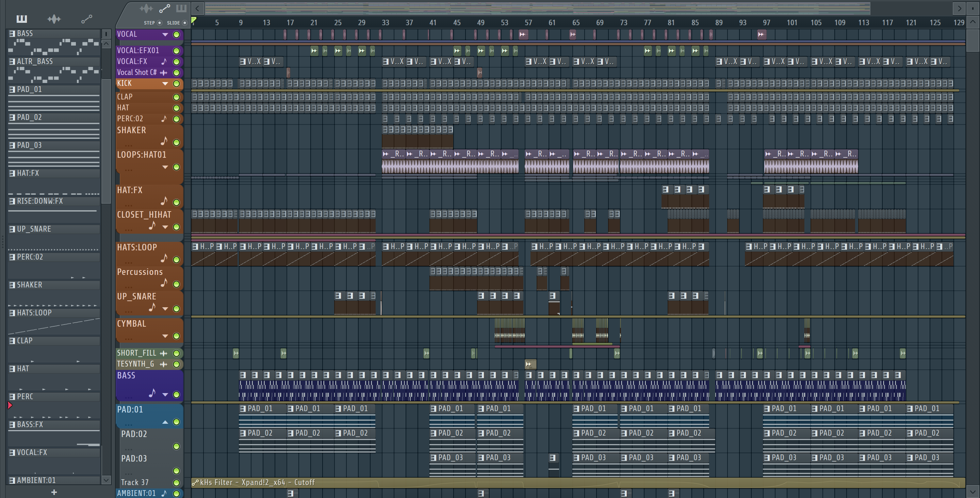This screenshot has width=980, height=498.
Task: Click the waveform icon on SHORT_FILL track
Action: [164, 353]
